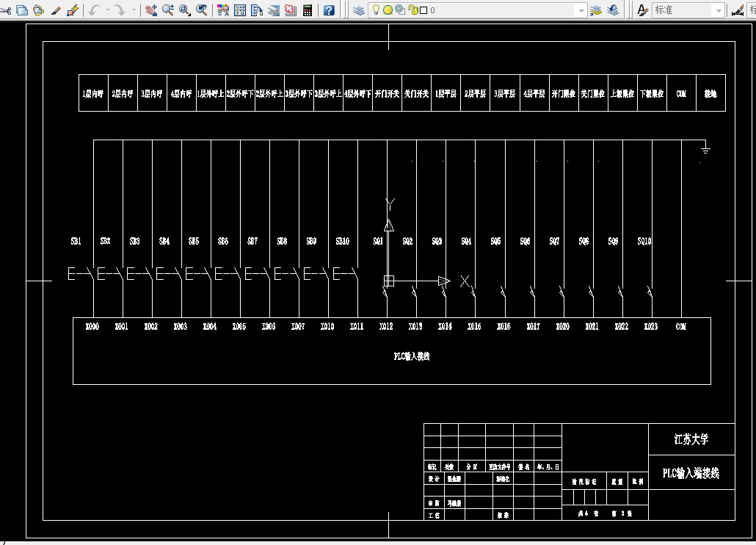Select the Zoom Window tool
Image resolution: width=756 pixels, height=545 pixels.
pos(185,10)
